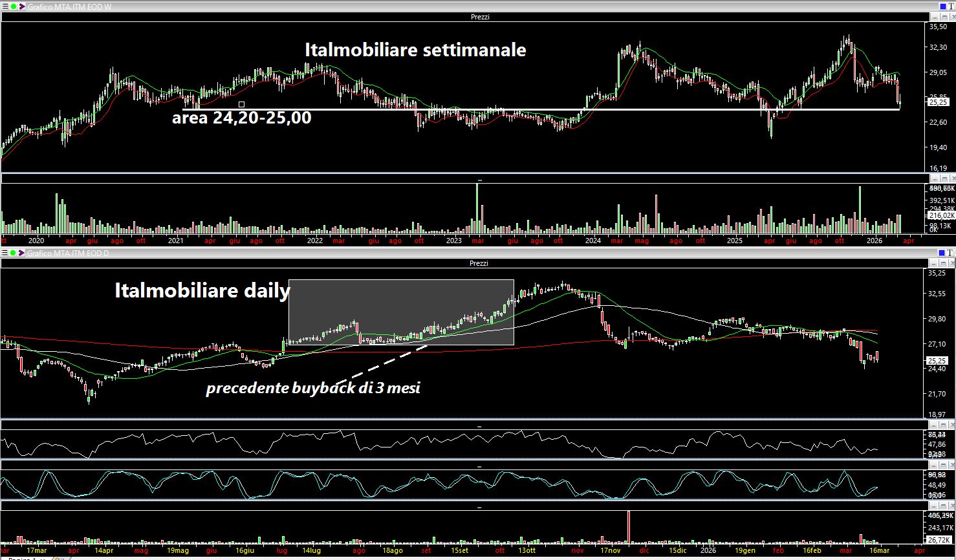Minimize the weekly Prezzi price panel
The height and width of the screenshot is (560, 956).
934,17
